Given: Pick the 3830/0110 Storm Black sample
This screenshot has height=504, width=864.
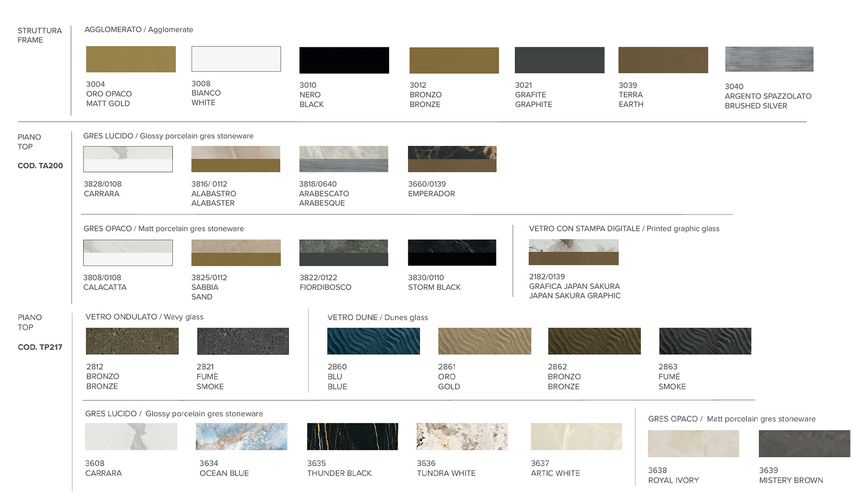Looking at the screenshot, I should pyautogui.click(x=452, y=252).
